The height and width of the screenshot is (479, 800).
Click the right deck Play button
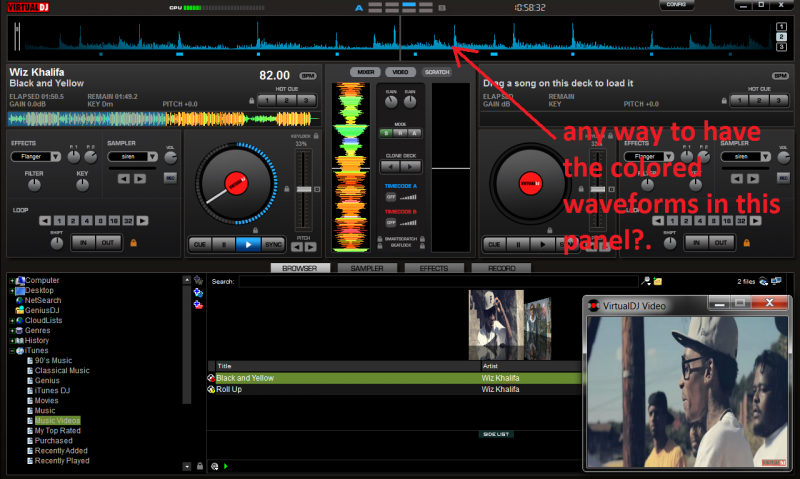pyautogui.click(x=542, y=244)
